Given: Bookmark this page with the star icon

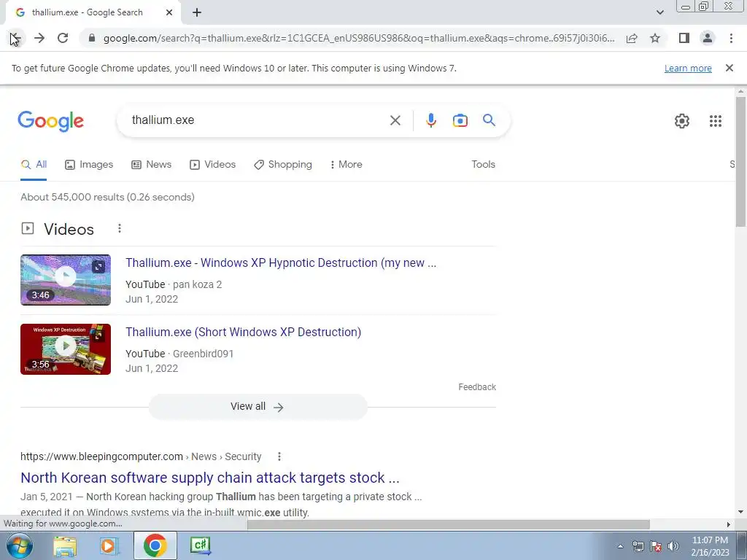Looking at the screenshot, I should point(656,38).
